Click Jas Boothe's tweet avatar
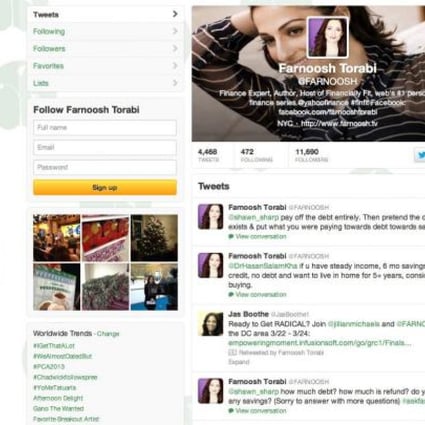This screenshot has width=425, height=425. point(210,323)
